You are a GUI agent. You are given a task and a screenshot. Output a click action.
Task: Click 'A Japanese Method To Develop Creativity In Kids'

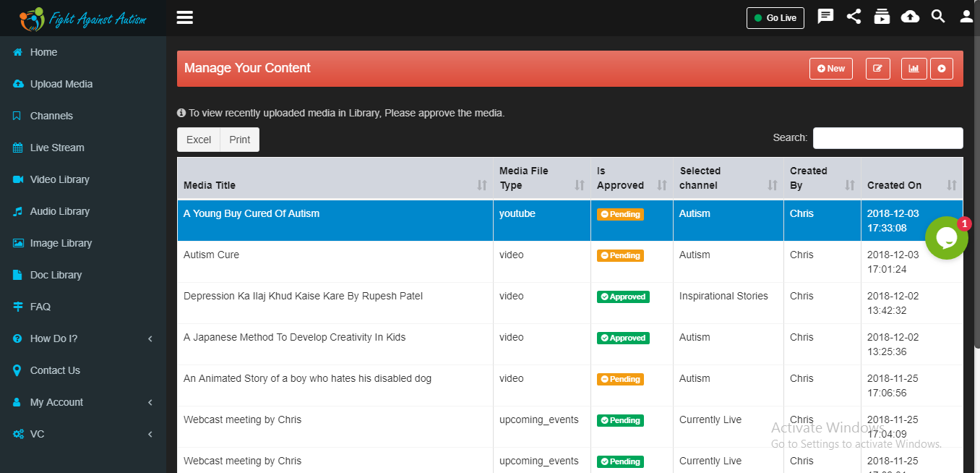pyautogui.click(x=295, y=337)
